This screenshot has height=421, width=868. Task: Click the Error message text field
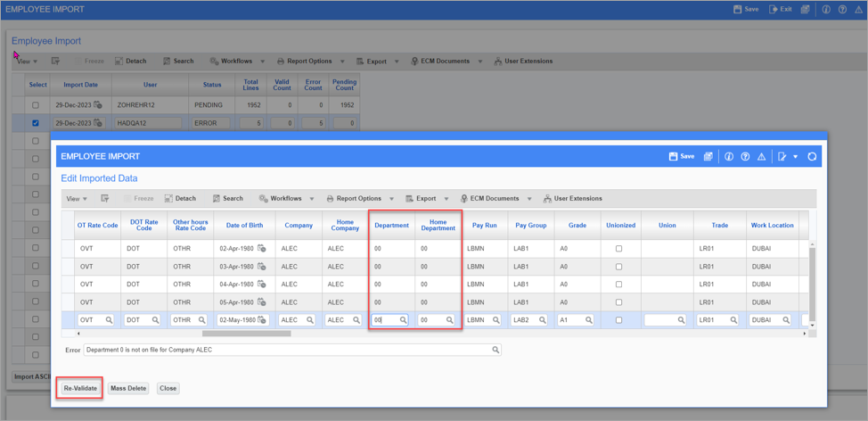click(x=292, y=350)
